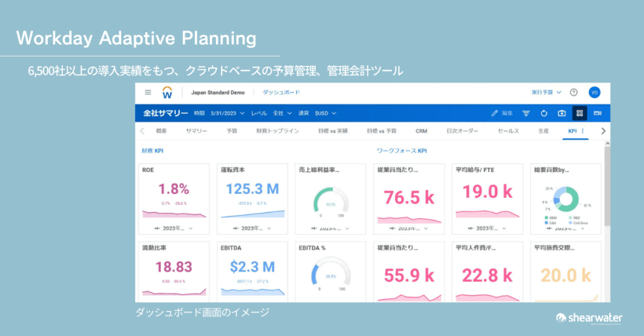Viewport: 644px width, 336px height.
Task: Switch to the 目標 vs 実績 tab
Action: tap(333, 131)
